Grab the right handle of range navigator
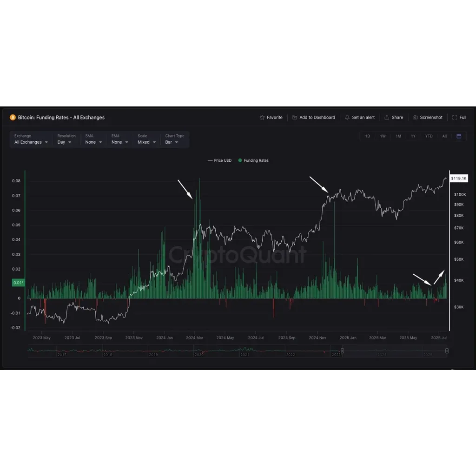The width and height of the screenshot is (476, 476). (x=447, y=351)
